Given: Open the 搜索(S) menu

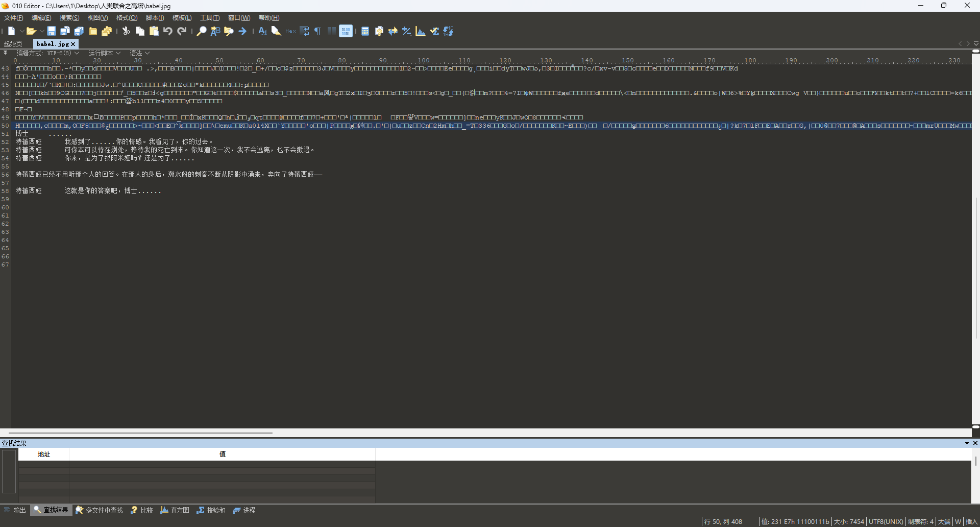Looking at the screenshot, I should (x=69, y=18).
